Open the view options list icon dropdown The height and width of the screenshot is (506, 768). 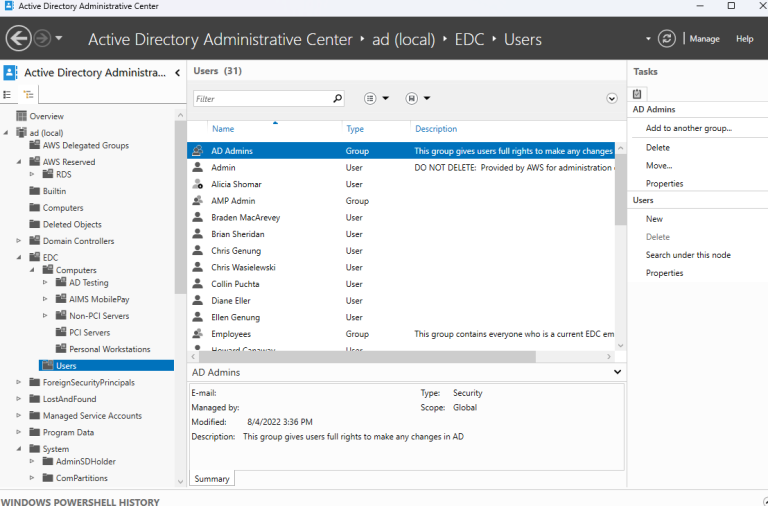[376, 98]
